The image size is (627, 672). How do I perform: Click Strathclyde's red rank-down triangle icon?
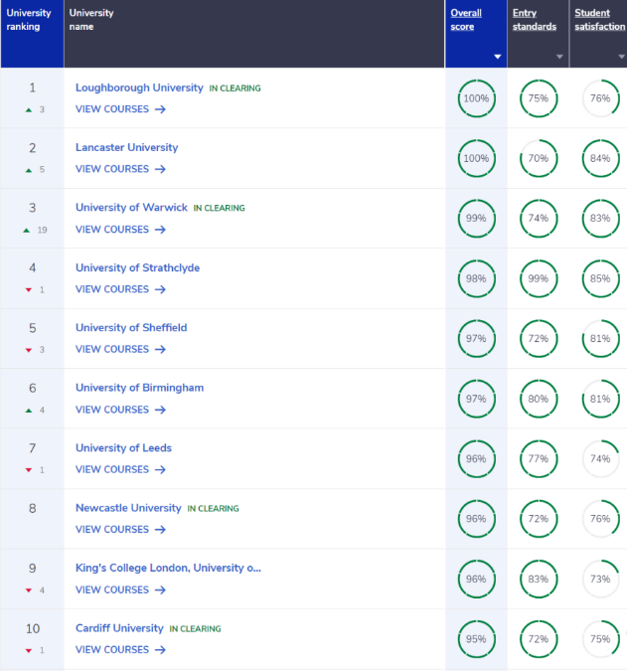27,289
